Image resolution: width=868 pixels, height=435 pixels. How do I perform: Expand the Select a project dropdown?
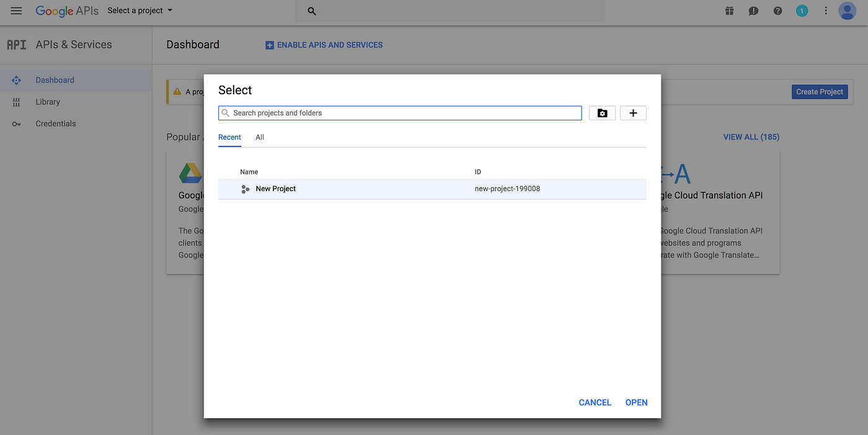point(140,11)
